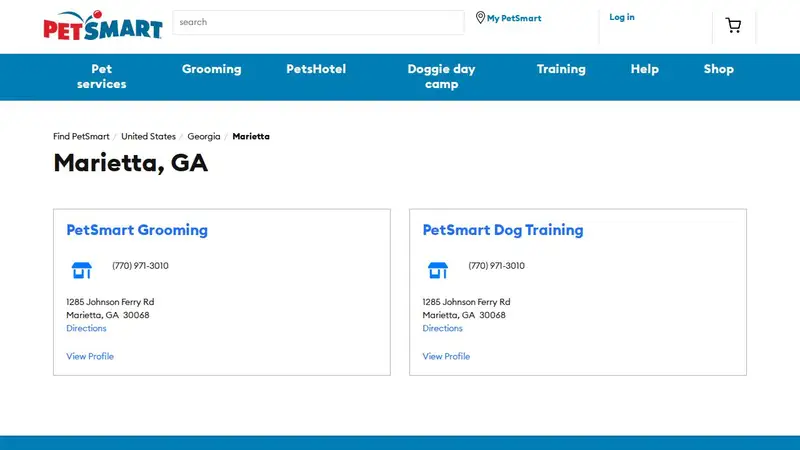View Profile for PetSmart Dog Training
Viewport: 800px width, 450px height.
coord(446,356)
